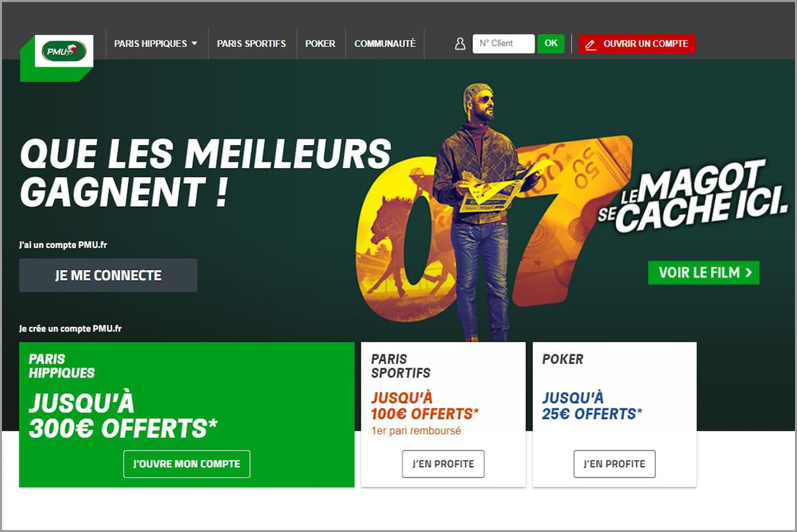The height and width of the screenshot is (532, 797).
Task: Select the green Paris Hippiques offer card
Action: tap(186, 414)
